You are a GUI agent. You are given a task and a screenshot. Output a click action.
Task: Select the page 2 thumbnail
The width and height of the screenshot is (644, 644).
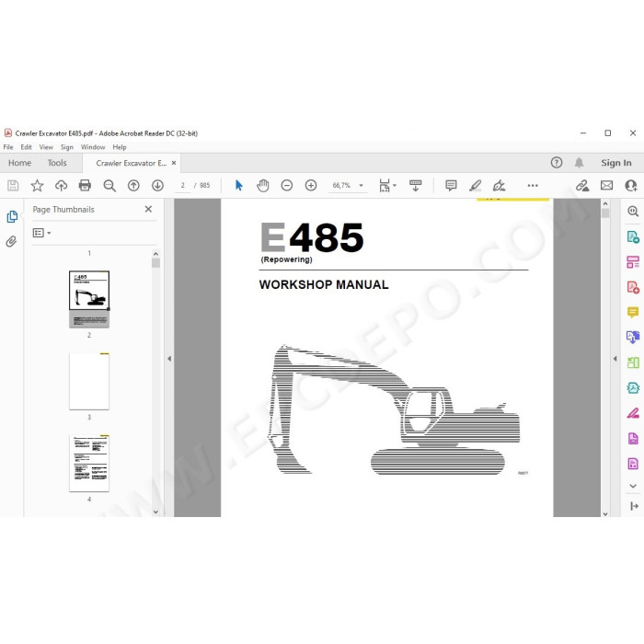point(89,299)
